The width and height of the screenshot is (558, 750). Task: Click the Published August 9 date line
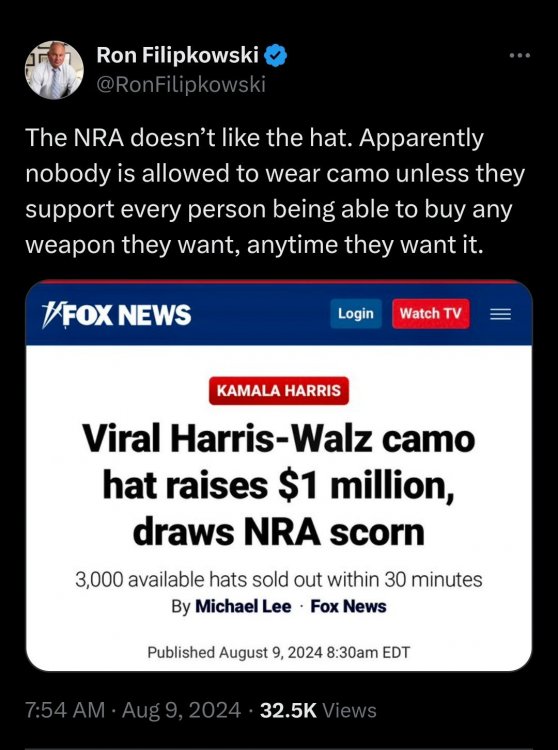279,652
